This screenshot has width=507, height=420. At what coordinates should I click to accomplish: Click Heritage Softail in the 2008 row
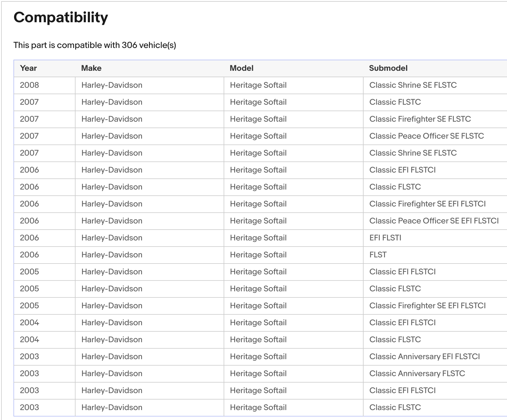[x=258, y=85]
